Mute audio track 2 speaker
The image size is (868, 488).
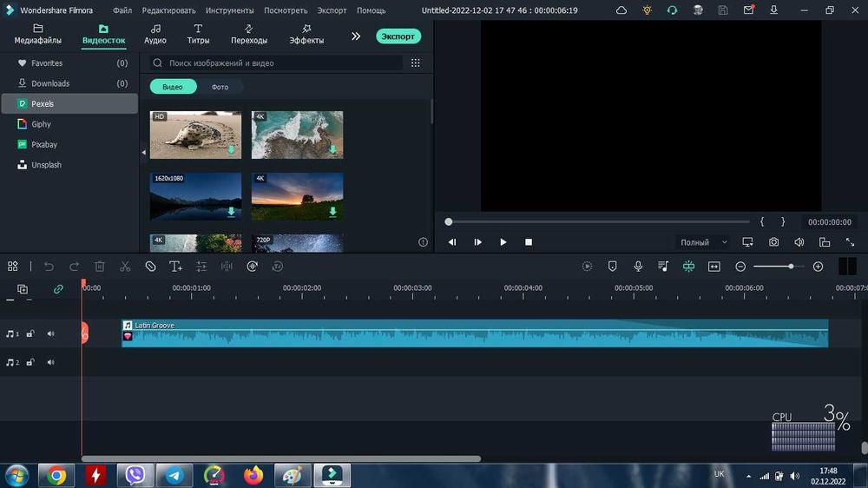tap(51, 362)
